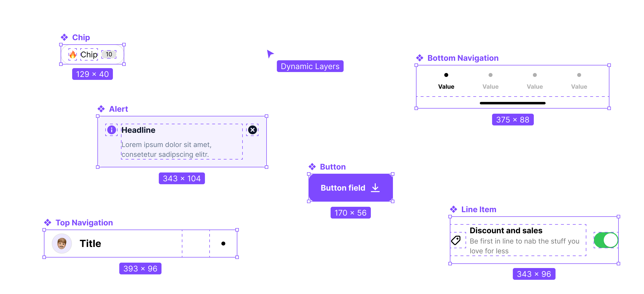Click the avatar image in Top Navigation
This screenshot has height=294, width=644.
62,243
